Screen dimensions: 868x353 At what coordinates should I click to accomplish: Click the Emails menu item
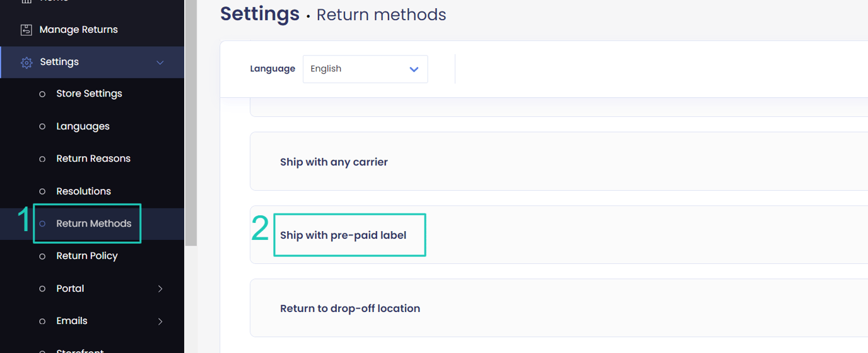coord(72,321)
